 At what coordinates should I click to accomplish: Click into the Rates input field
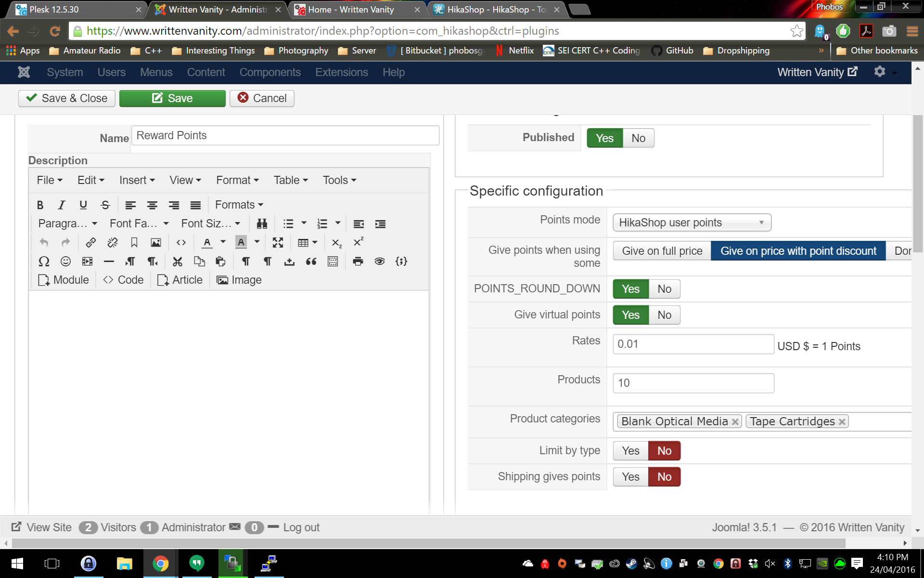click(x=693, y=344)
